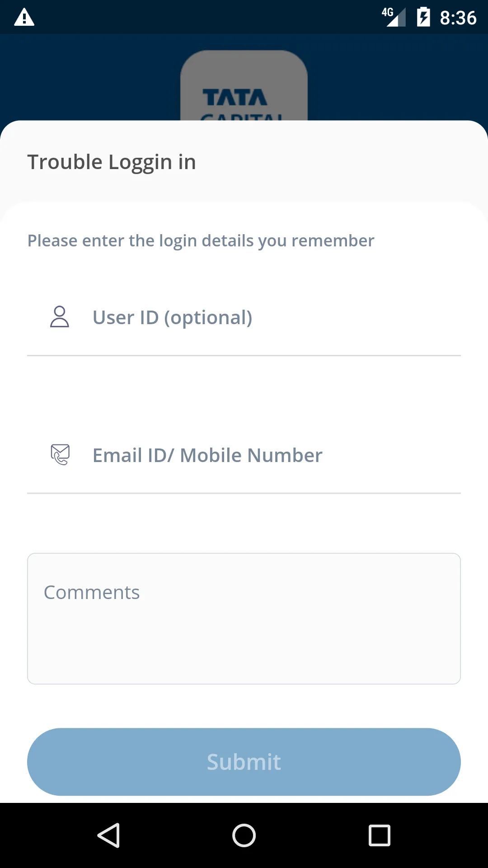Tap the underline beneath Email ID field
This screenshot has width=488, height=868.
pyautogui.click(x=244, y=493)
